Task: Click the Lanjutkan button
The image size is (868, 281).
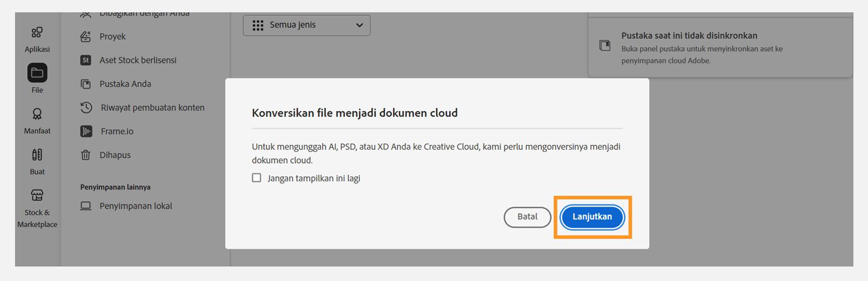Action: pos(592,217)
